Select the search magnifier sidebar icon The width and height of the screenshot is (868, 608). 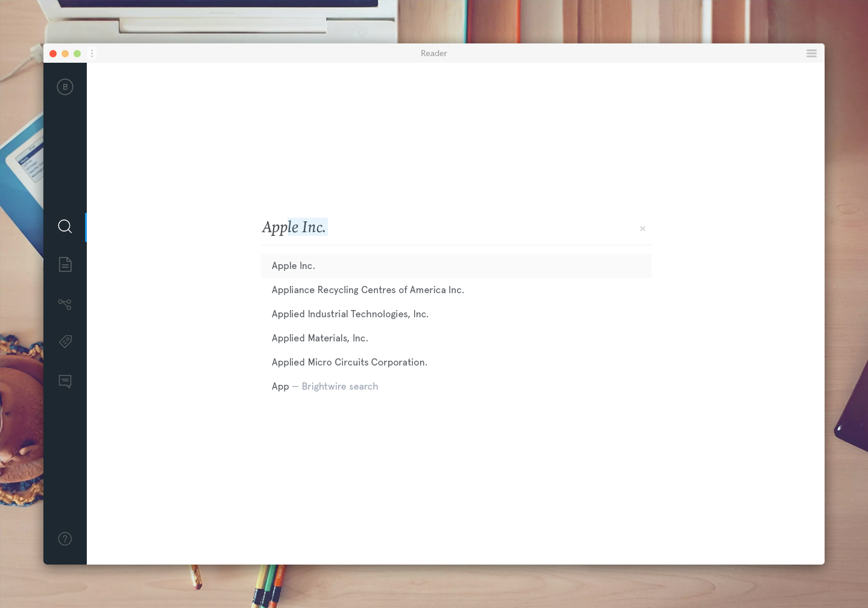click(x=65, y=226)
